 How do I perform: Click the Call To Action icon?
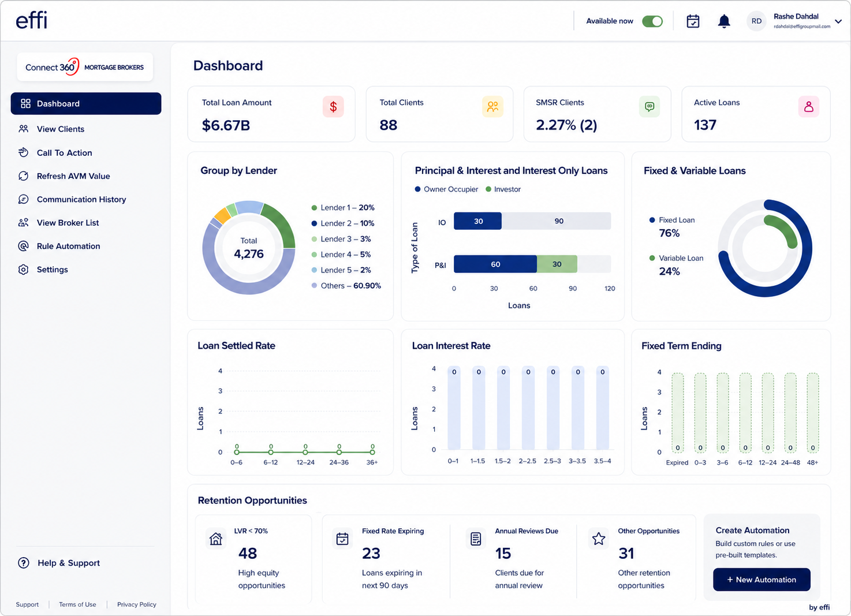tap(24, 152)
